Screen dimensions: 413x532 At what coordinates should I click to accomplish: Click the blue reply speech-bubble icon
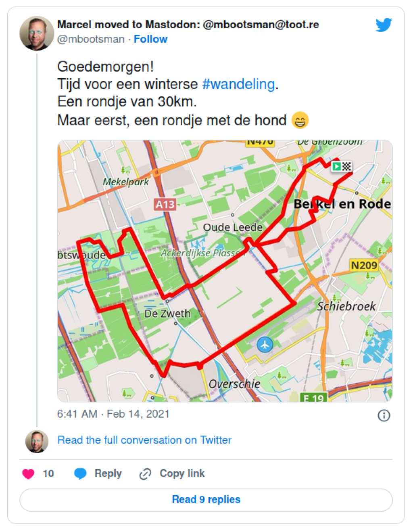(x=81, y=473)
